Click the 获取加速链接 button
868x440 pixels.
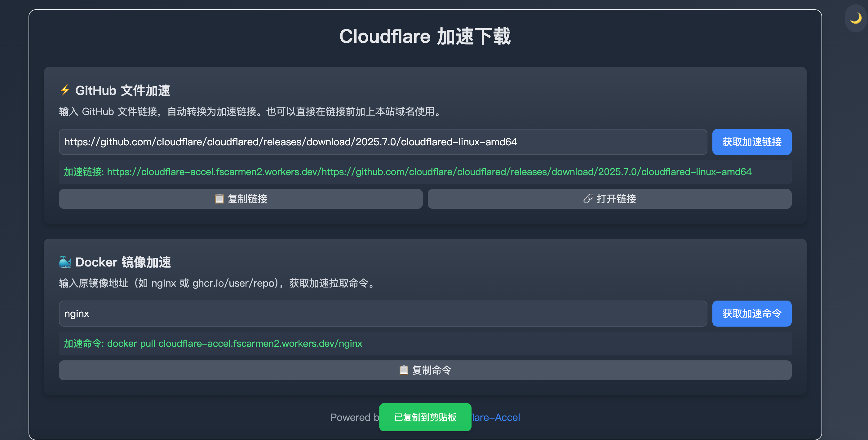[x=751, y=142]
